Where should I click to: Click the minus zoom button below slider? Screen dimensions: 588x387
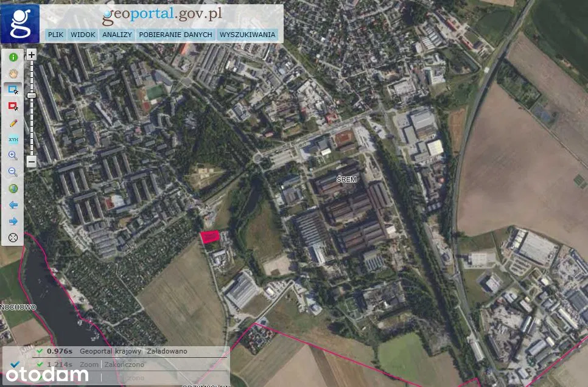[x=32, y=162]
